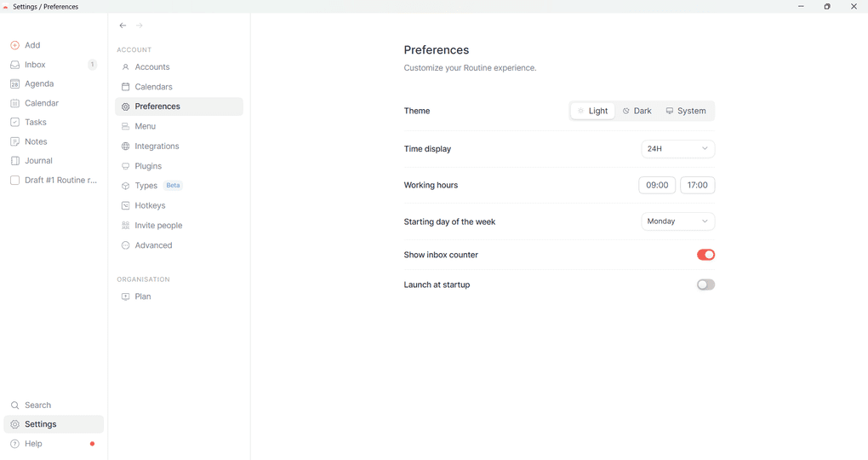Viewport: 868px width, 460px height.
Task: Select the Dark theme option
Action: pyautogui.click(x=637, y=111)
